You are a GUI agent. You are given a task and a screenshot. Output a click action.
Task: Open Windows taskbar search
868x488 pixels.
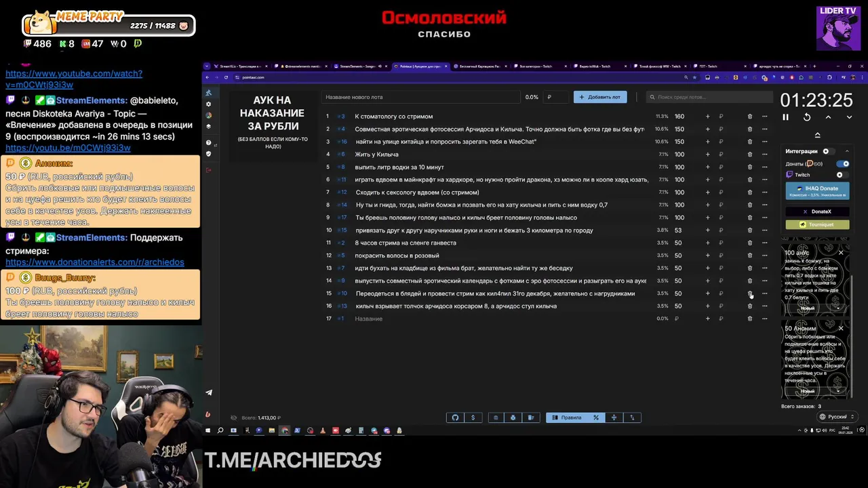pyautogui.click(x=220, y=430)
